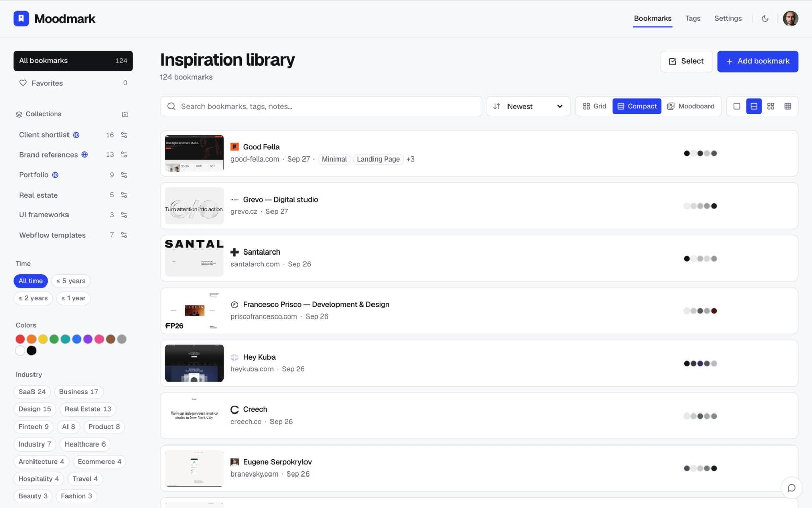
Task: Open the Hey Kuba bookmark title
Action: point(259,357)
